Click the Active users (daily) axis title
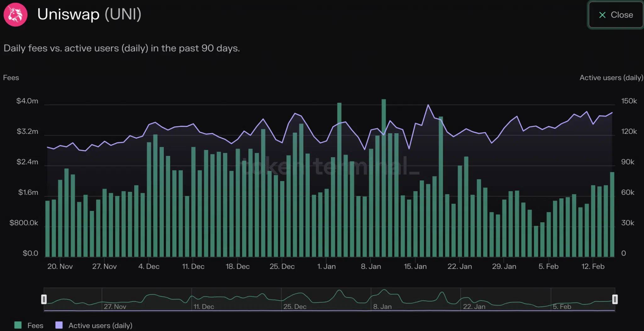The image size is (644, 331). [x=611, y=78]
